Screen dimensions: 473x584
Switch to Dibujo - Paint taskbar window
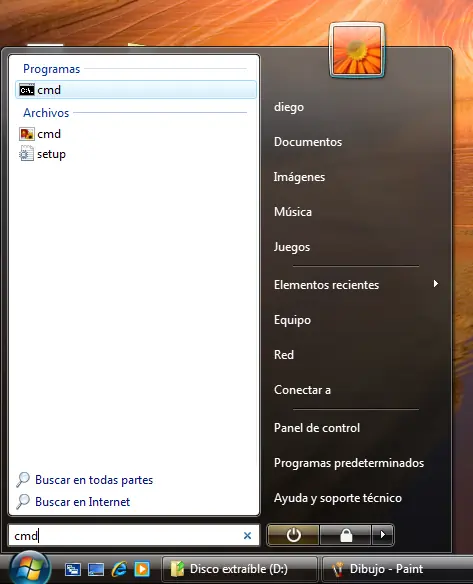point(397,569)
